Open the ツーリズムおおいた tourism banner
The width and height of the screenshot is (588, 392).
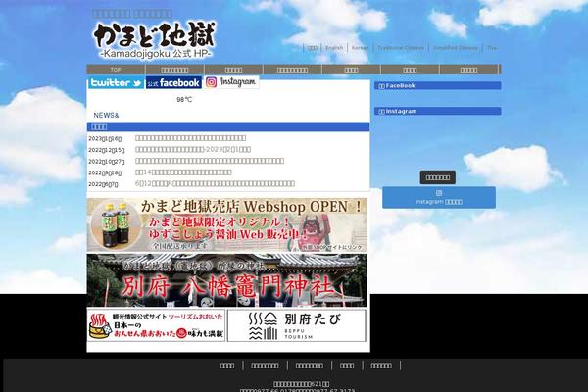156,325
